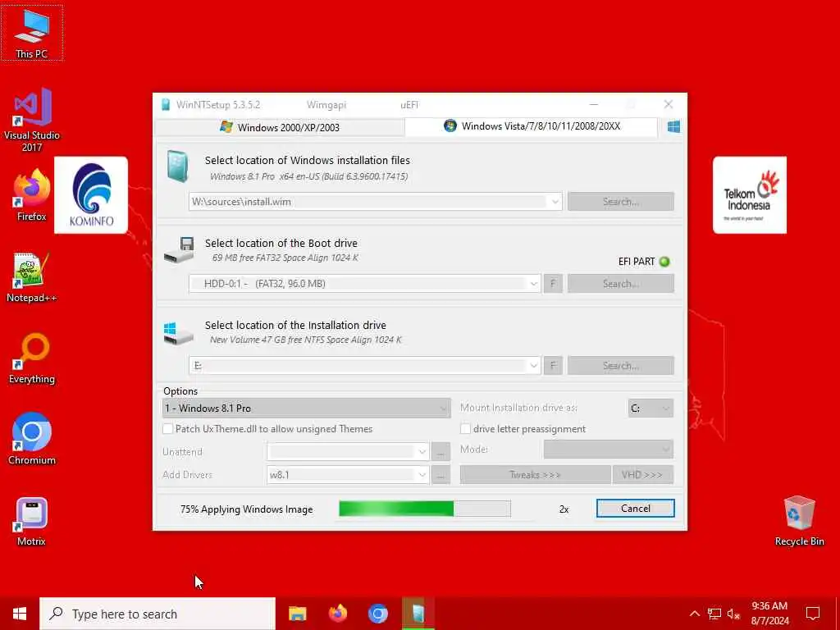Screen dimensions: 840x630
Task: Show hidden system tray icons
Action: (694, 614)
